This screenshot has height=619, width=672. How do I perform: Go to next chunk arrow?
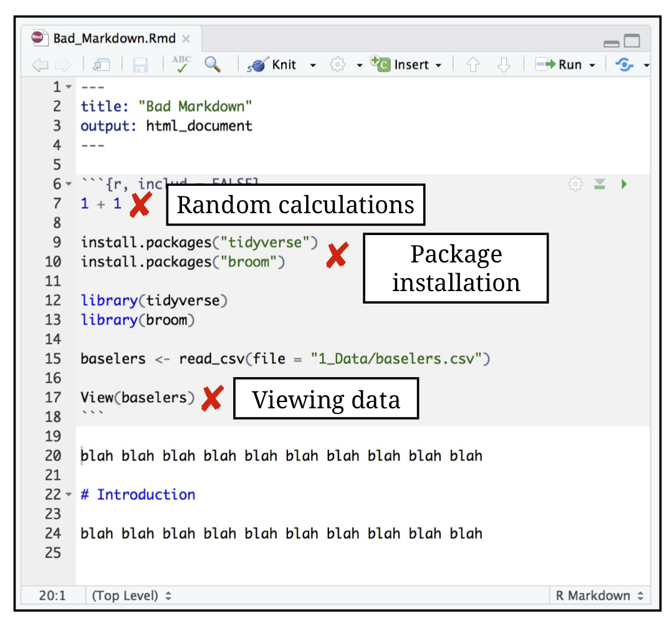pyautogui.click(x=504, y=65)
